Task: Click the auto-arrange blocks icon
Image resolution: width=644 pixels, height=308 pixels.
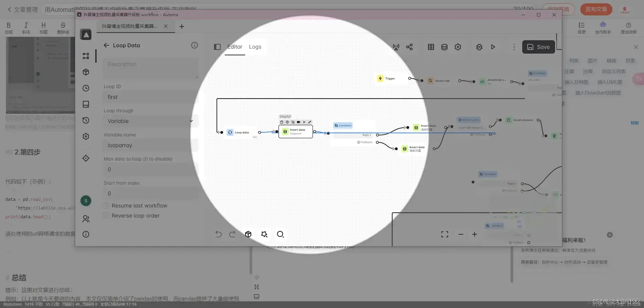Action: 264,234
